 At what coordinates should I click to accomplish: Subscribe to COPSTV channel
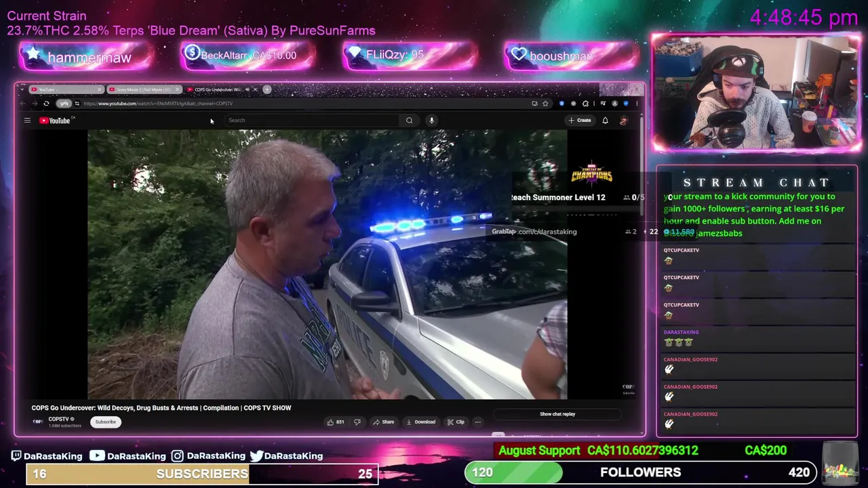tap(105, 422)
